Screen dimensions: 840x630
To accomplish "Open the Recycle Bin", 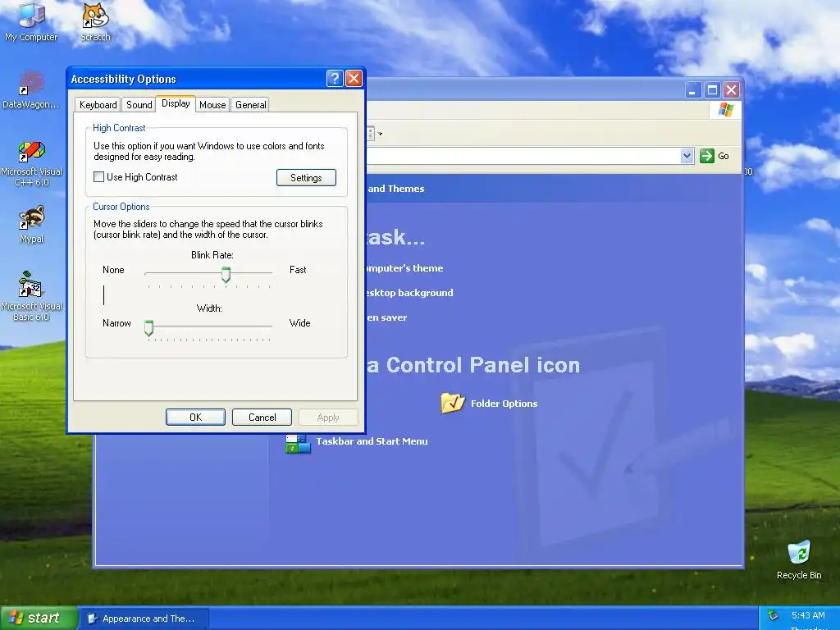I will (799, 559).
